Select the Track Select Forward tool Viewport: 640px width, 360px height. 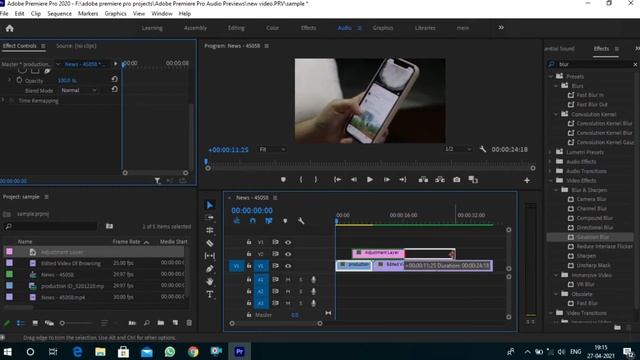(x=210, y=218)
